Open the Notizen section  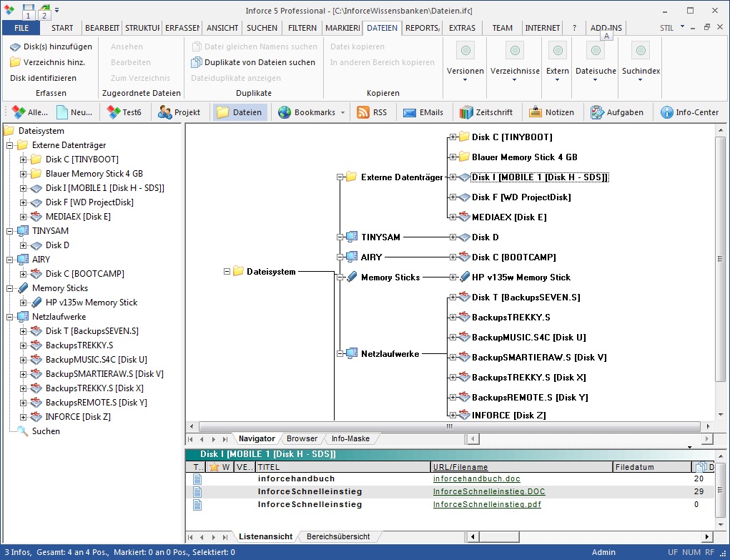[551, 112]
